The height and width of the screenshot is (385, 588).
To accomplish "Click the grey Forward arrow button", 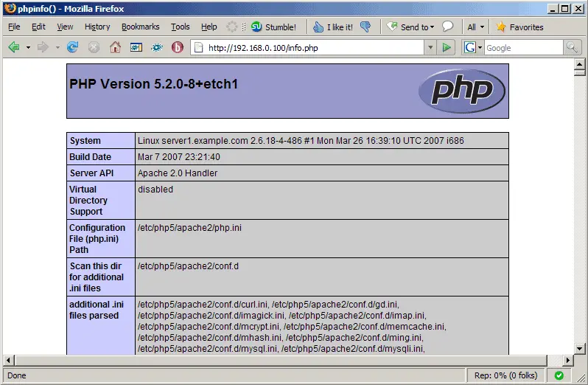I will tap(43, 47).
